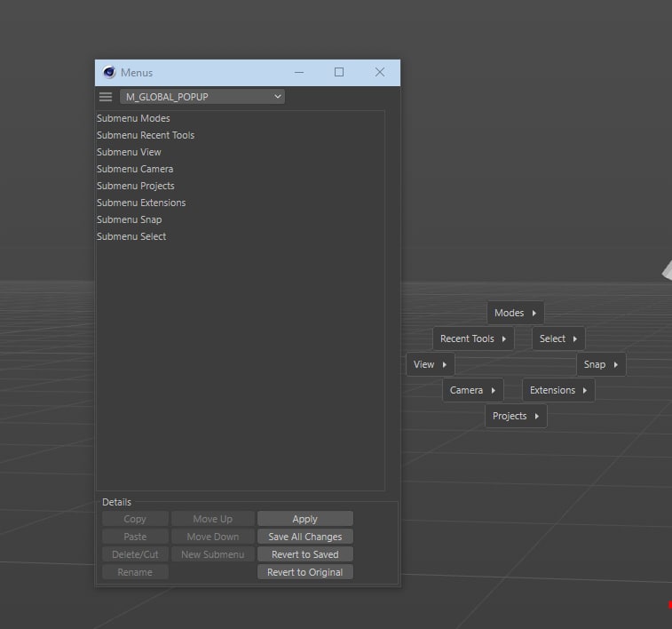Maximize the Menus window
672x629 pixels.
pos(339,73)
